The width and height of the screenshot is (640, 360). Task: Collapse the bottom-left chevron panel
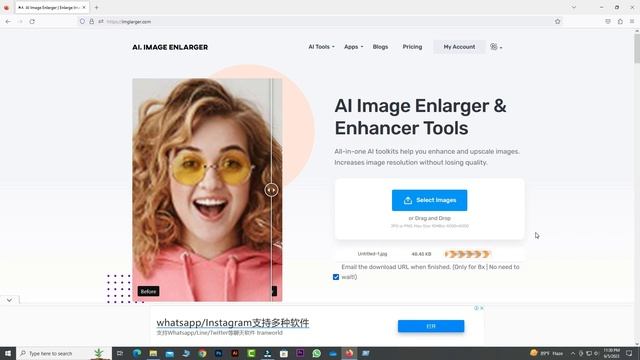[x=9, y=300]
